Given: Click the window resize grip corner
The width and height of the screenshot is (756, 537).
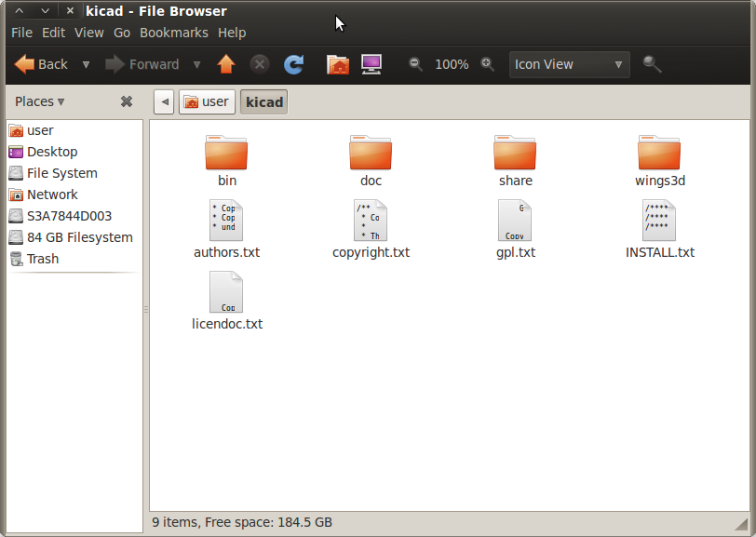Looking at the screenshot, I should click(x=740, y=524).
